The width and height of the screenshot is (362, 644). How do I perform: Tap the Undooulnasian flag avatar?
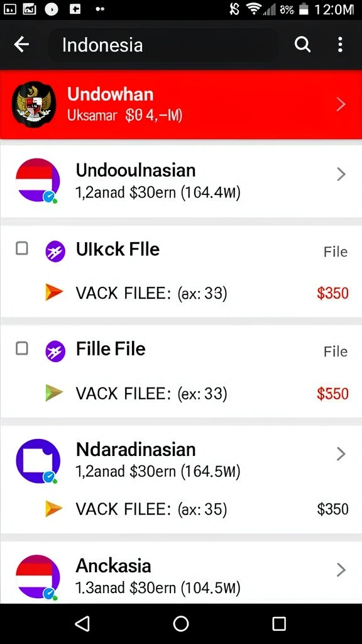(x=38, y=180)
